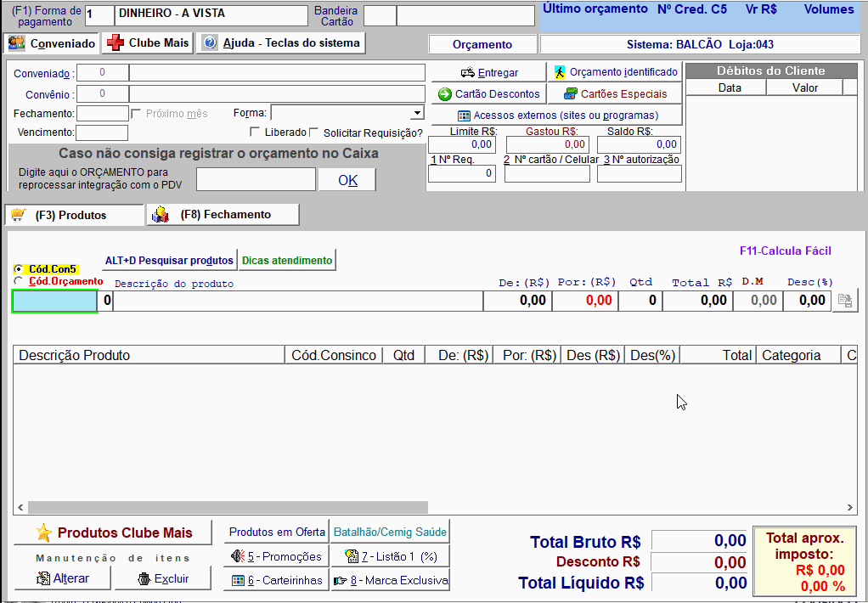Click the Data column in Débitos do Cliente
Image resolution: width=868 pixels, height=603 pixels.
(726, 87)
